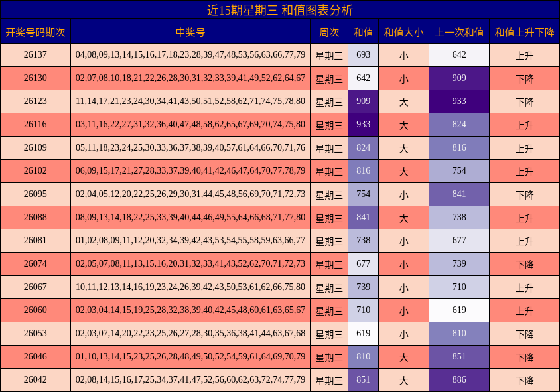Click winning numbers starting 02,07,08,10
This screenshot has height=392, width=560.
tap(190, 78)
